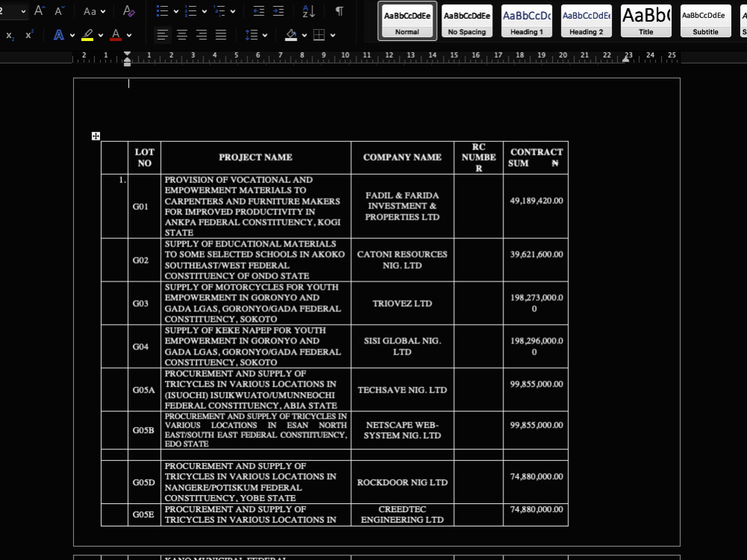Image resolution: width=747 pixels, height=560 pixels.
Task: Click the COMPANY NAME header cell
Action: point(403,158)
